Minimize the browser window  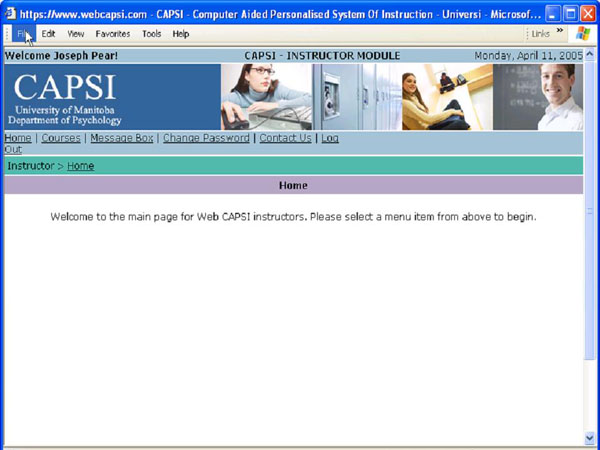coord(551,15)
